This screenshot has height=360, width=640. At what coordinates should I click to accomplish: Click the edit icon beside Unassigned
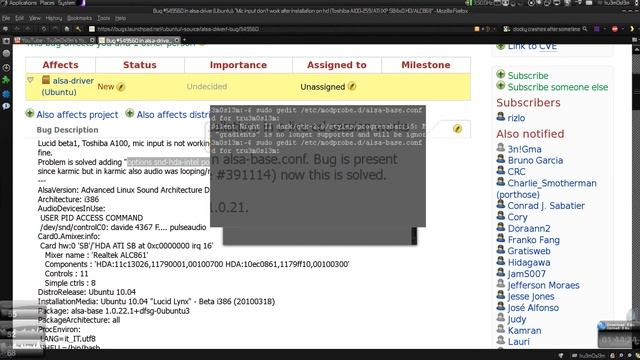click(x=352, y=87)
